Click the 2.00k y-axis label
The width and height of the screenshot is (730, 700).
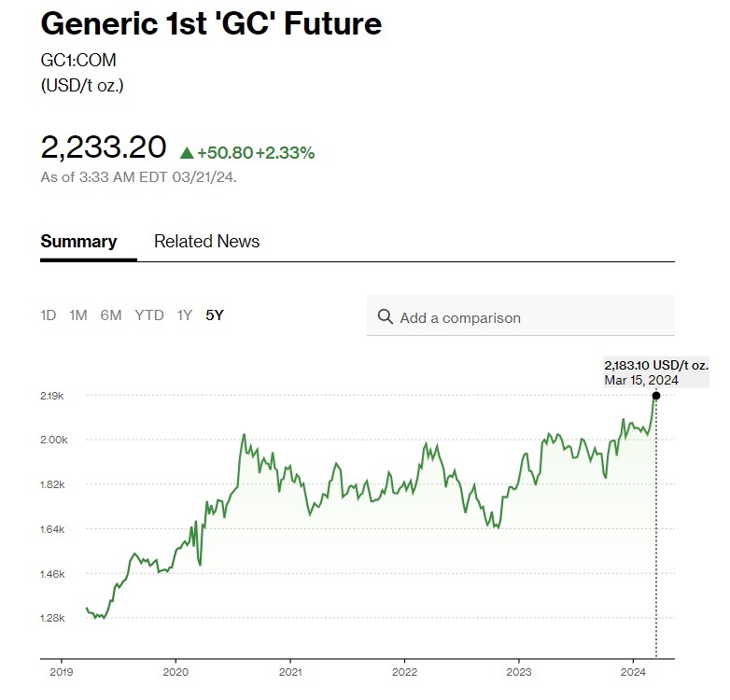pos(54,440)
